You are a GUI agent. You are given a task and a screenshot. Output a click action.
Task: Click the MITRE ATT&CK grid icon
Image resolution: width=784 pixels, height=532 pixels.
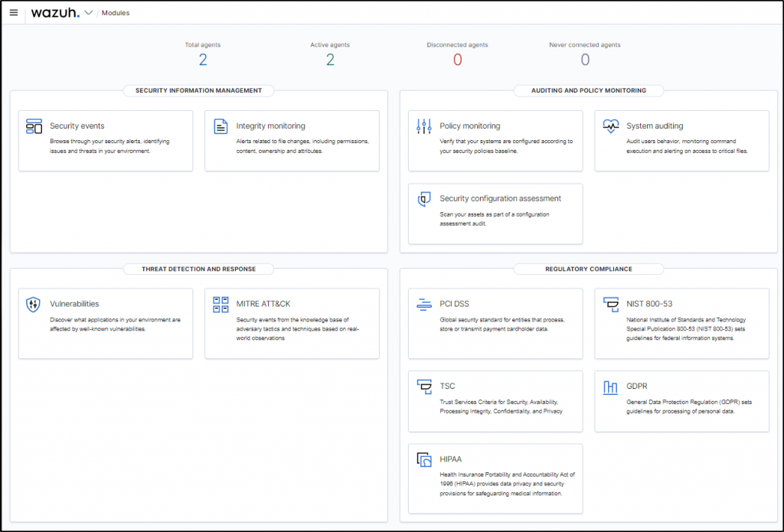[220, 304]
